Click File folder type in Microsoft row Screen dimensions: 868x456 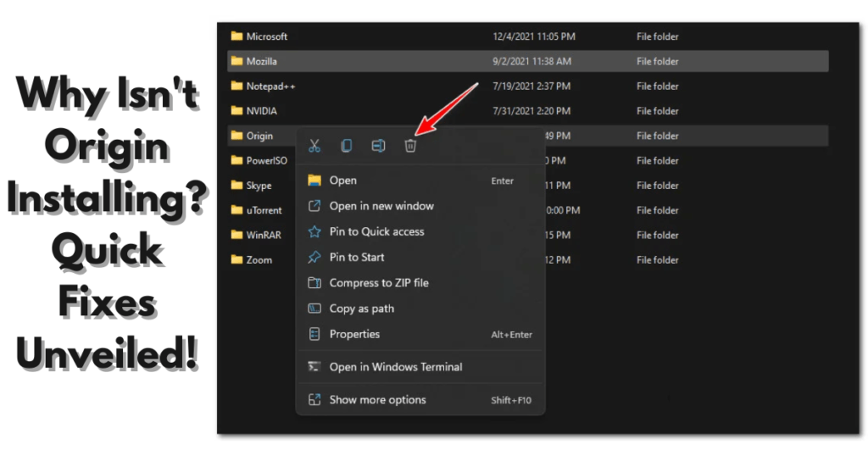(657, 36)
